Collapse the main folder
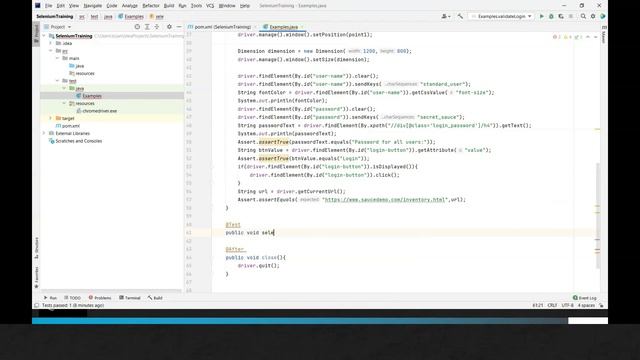 coord(58,58)
